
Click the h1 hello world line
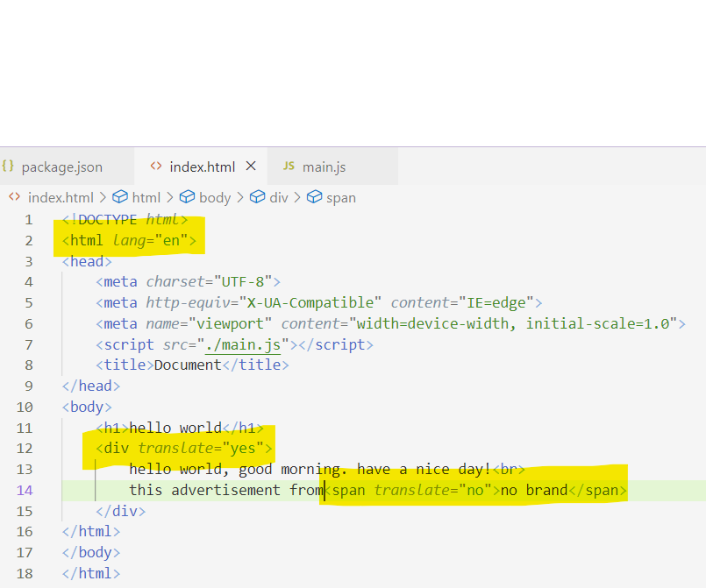pyautogui.click(x=180, y=428)
